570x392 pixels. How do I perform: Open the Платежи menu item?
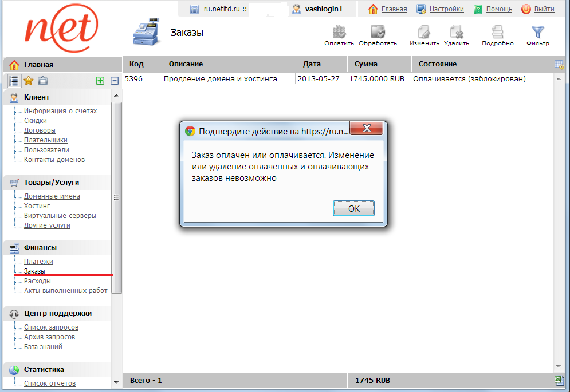(38, 261)
